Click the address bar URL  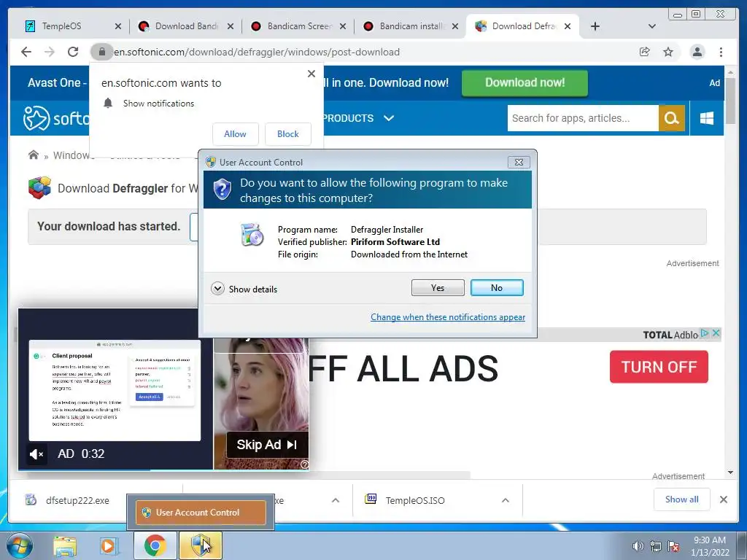tap(256, 52)
